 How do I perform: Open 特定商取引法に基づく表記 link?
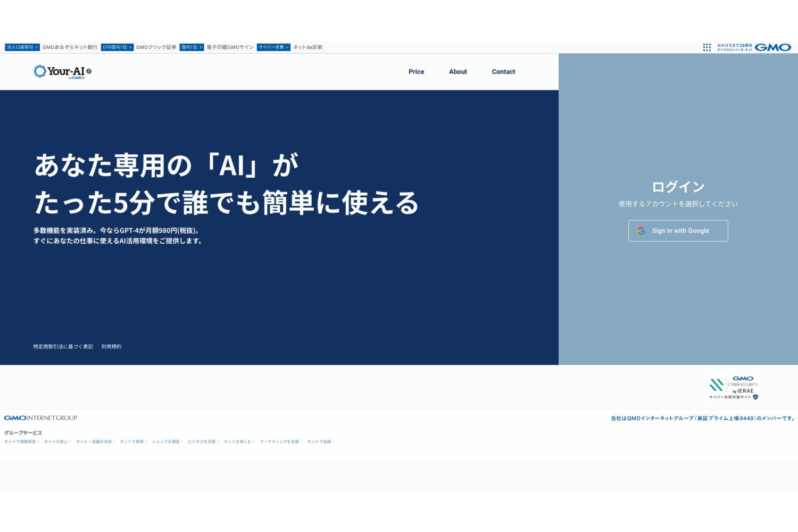click(63, 347)
